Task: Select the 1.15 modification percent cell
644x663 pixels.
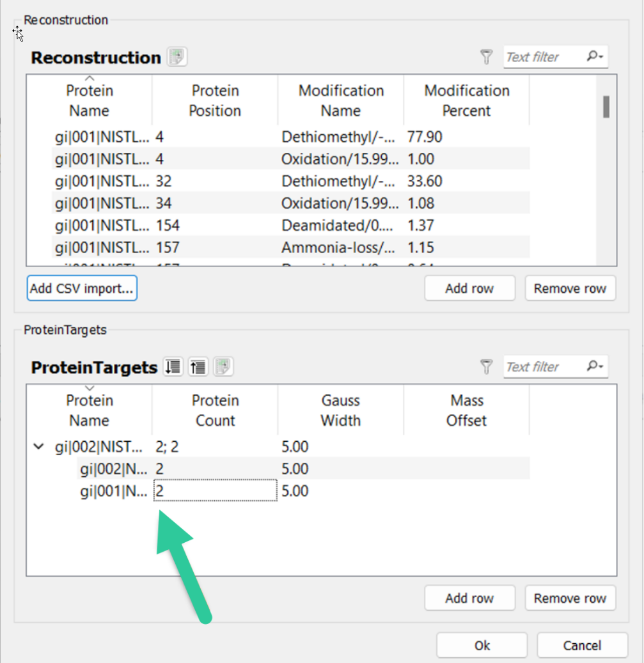Action: [466, 247]
